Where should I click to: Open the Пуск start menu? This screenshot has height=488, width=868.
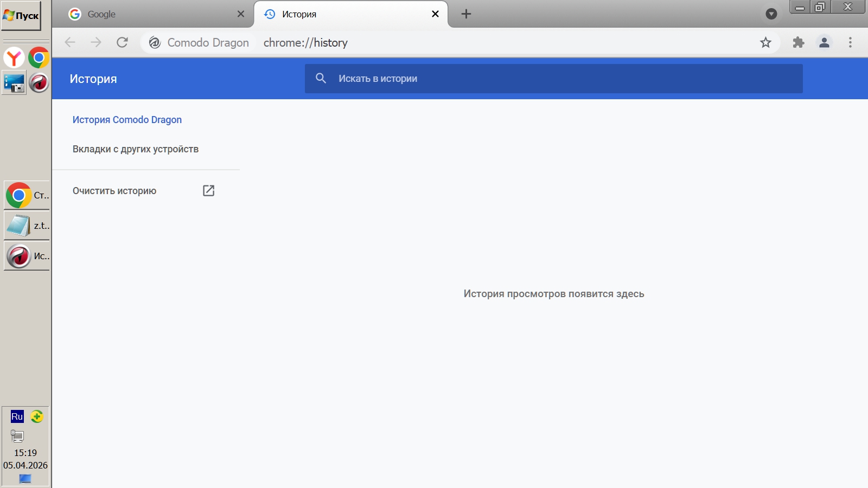tap(21, 16)
